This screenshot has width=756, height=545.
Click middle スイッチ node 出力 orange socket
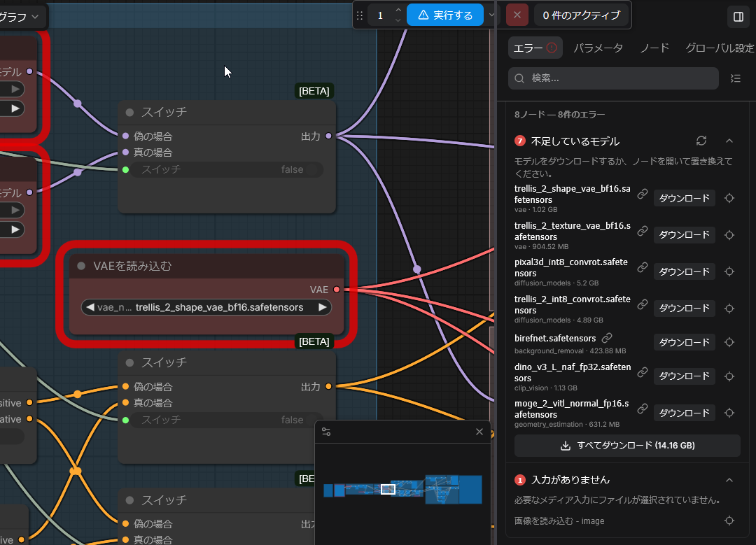point(328,386)
